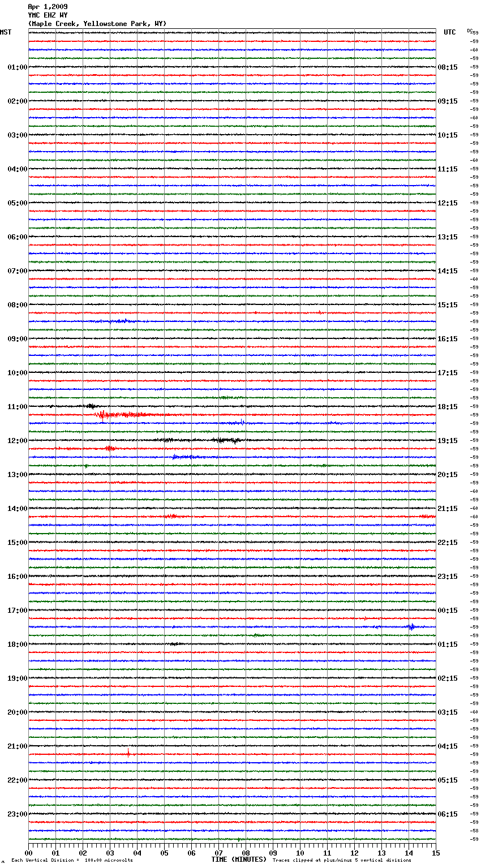This screenshot has height=868, width=481.
Task: Click the date label 'Apr 1,2009'
Action: coord(48,7)
